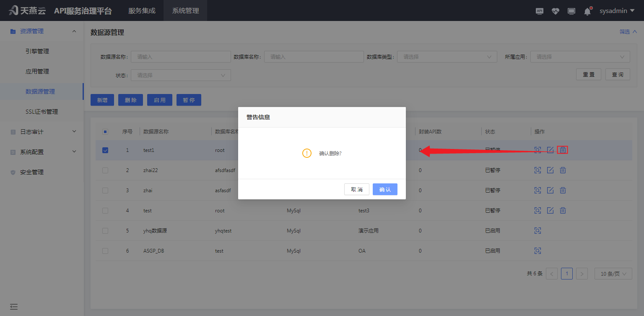Click 确认 to confirm deletion
This screenshot has width=644, height=316.
point(385,189)
